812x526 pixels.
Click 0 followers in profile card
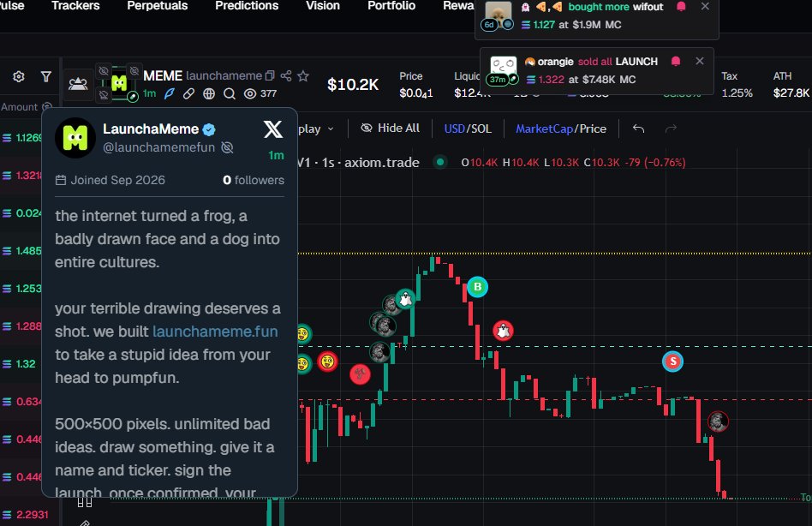coord(254,180)
